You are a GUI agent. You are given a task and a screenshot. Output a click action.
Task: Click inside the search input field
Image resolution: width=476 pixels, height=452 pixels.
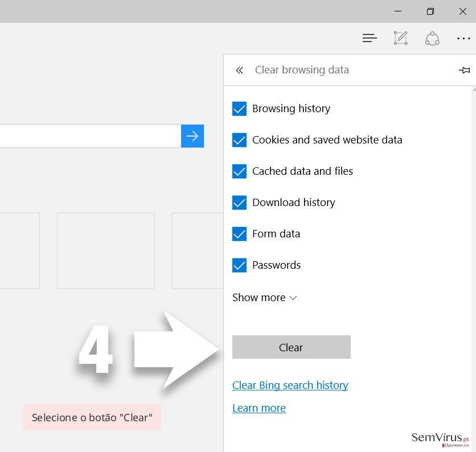pyautogui.click(x=91, y=136)
